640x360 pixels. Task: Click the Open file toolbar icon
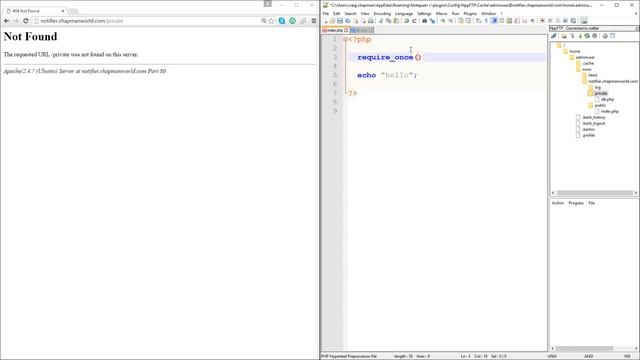coord(332,21)
